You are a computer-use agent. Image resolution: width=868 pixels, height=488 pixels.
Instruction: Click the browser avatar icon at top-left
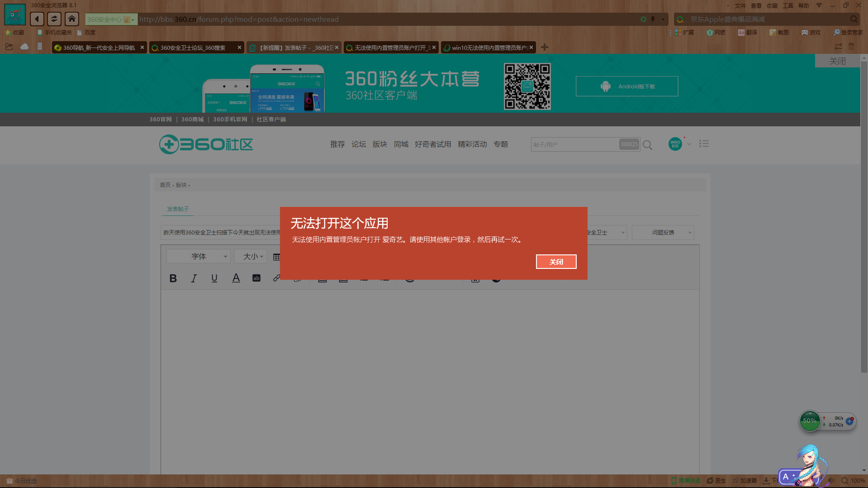(15, 15)
